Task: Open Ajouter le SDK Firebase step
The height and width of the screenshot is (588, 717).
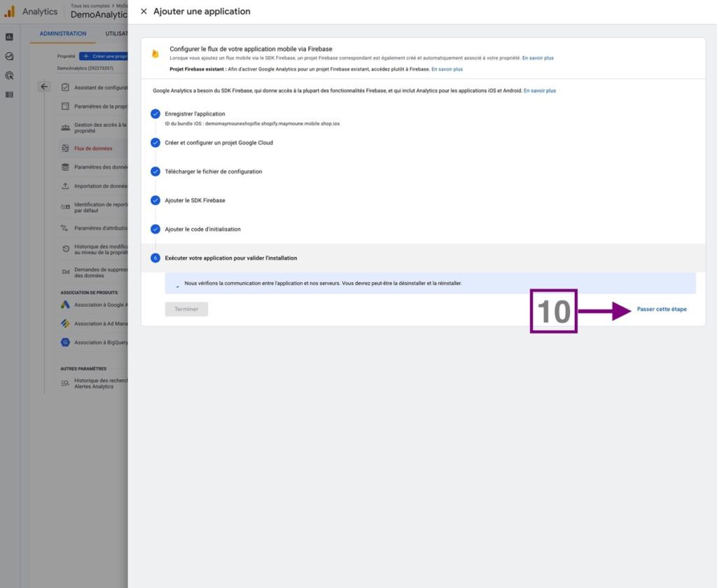Action: click(195, 200)
